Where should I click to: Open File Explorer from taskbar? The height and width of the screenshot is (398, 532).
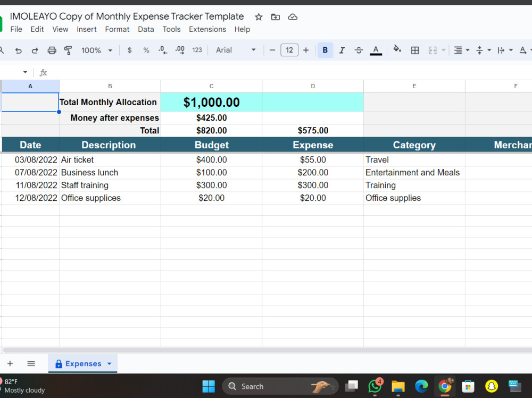(398, 386)
